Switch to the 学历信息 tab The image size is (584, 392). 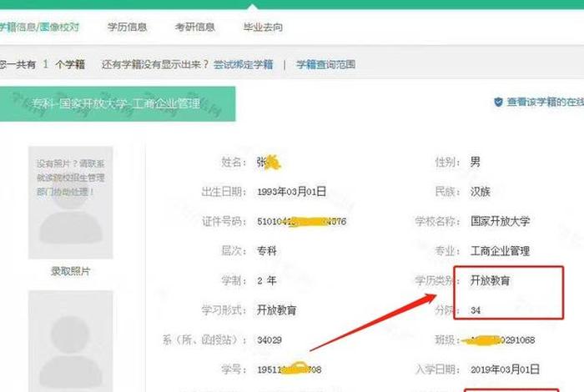(x=127, y=28)
